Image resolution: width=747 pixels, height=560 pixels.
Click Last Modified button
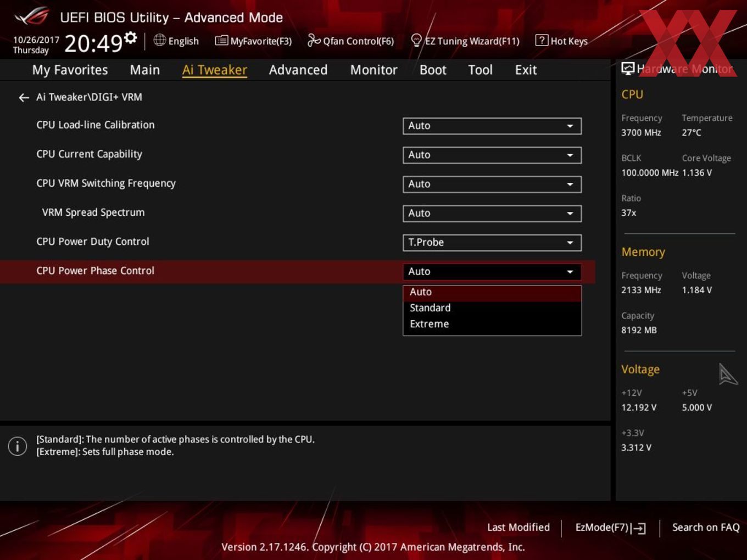(519, 527)
